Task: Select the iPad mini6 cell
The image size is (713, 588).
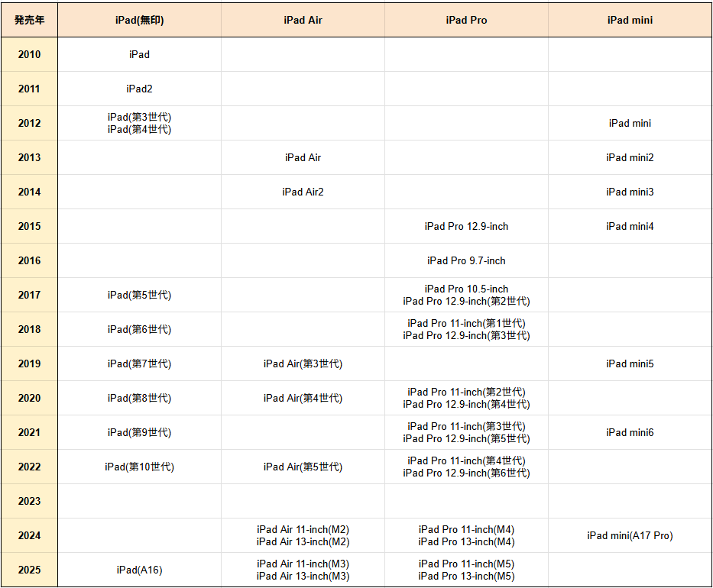Action: (630, 433)
